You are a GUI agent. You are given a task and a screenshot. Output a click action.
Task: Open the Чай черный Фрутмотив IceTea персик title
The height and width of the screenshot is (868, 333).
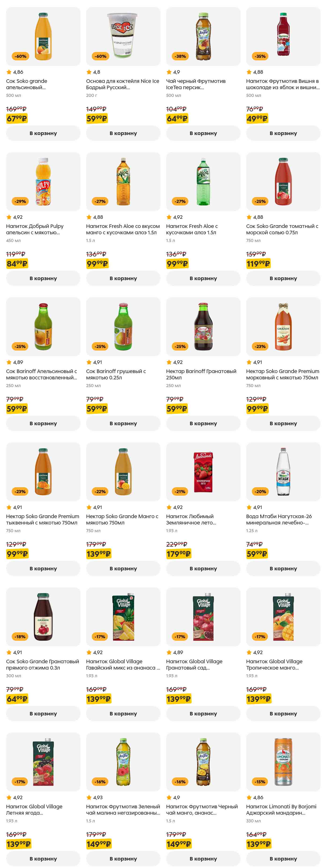tap(196, 84)
